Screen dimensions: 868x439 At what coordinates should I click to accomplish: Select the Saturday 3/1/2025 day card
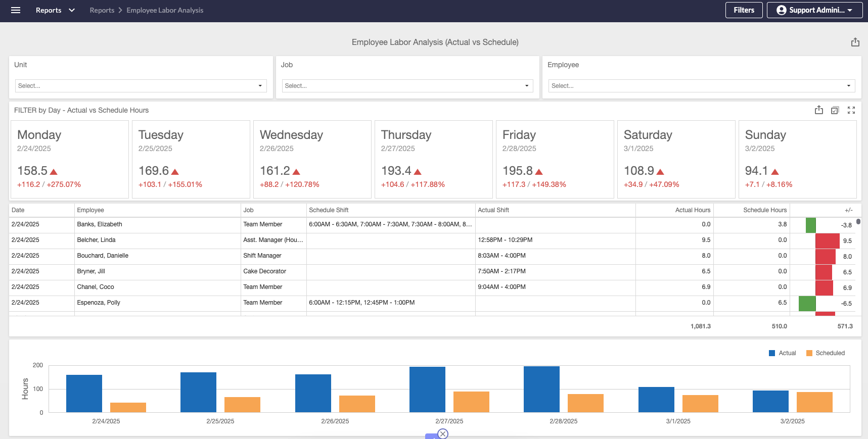click(x=676, y=159)
